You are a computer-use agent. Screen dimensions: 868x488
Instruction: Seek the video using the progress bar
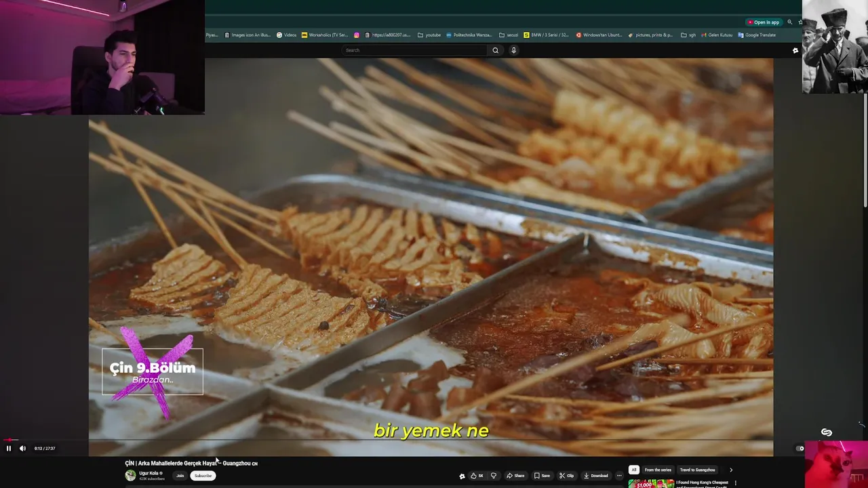tap(434, 441)
